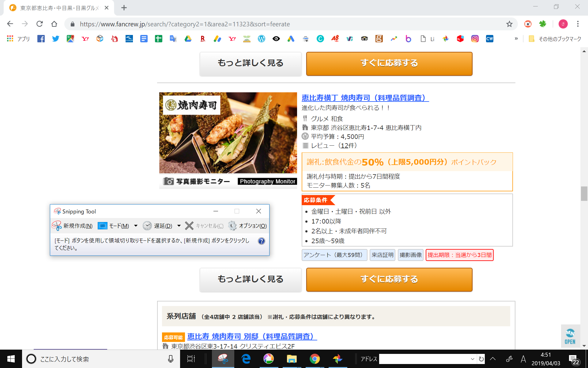588x368 pixels.
Task: Open the Twitter bookmark icon
Action: pos(55,39)
